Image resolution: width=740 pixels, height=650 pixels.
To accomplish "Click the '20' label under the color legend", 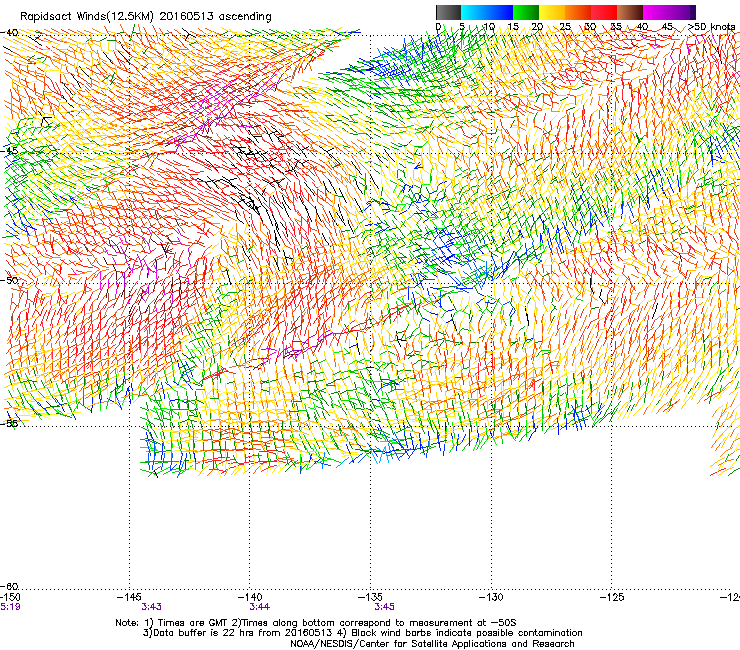I will pyautogui.click(x=537, y=26).
